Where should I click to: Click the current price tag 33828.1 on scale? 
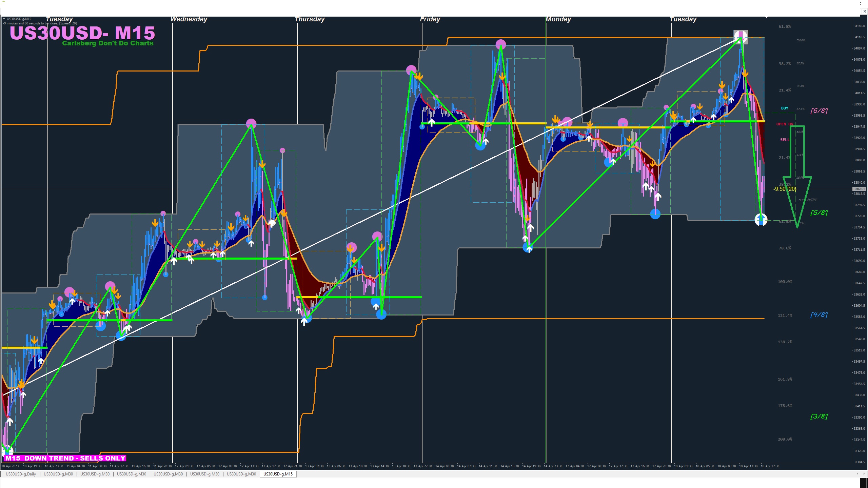[x=859, y=189]
